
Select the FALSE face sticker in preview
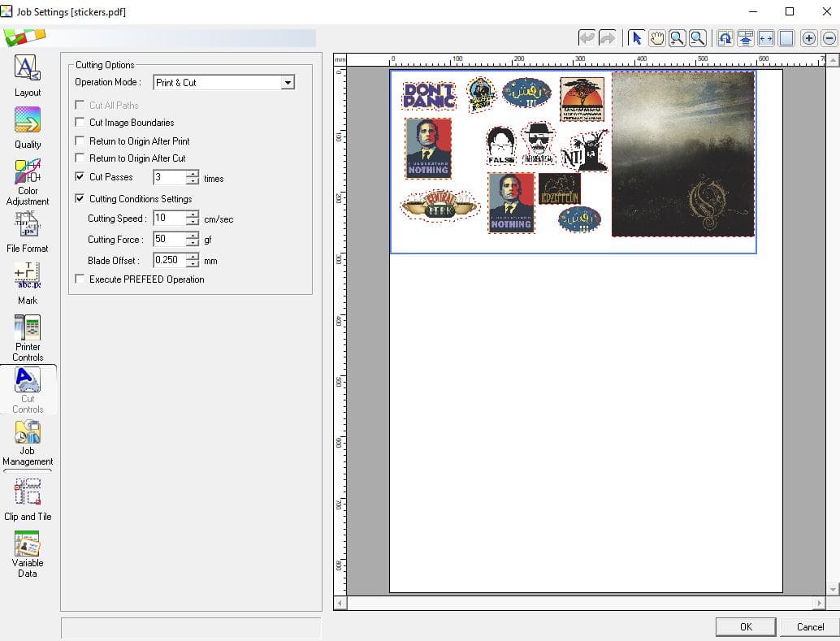tap(501, 145)
